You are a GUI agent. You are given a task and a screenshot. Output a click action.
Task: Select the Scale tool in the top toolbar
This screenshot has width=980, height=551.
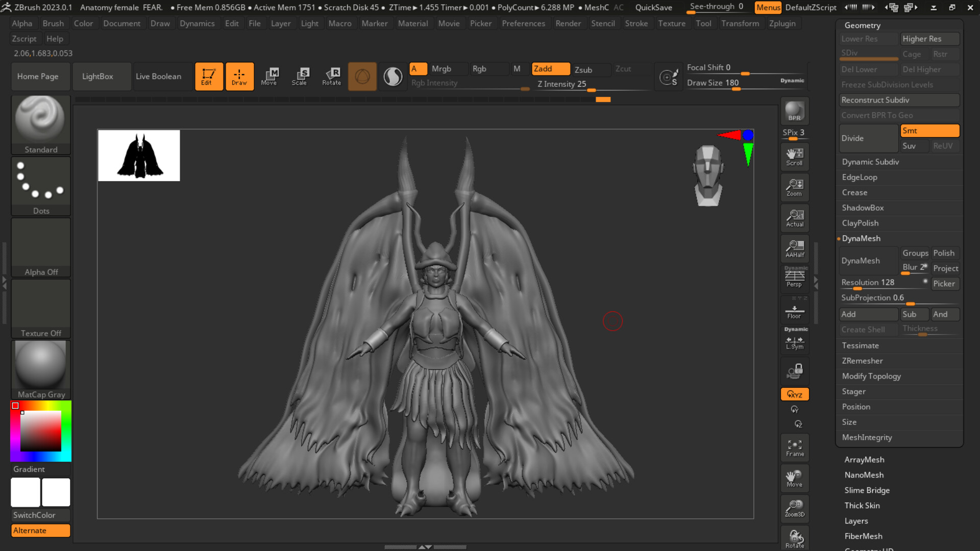(300, 76)
